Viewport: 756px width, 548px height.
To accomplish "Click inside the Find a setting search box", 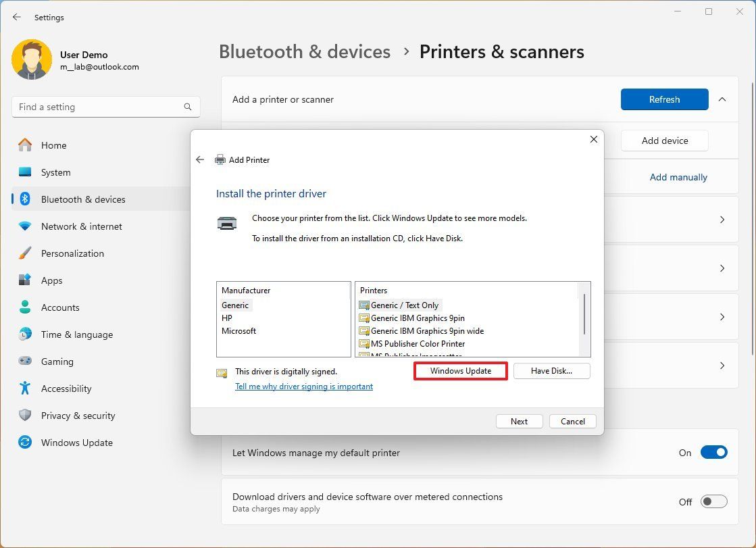I will (105, 106).
